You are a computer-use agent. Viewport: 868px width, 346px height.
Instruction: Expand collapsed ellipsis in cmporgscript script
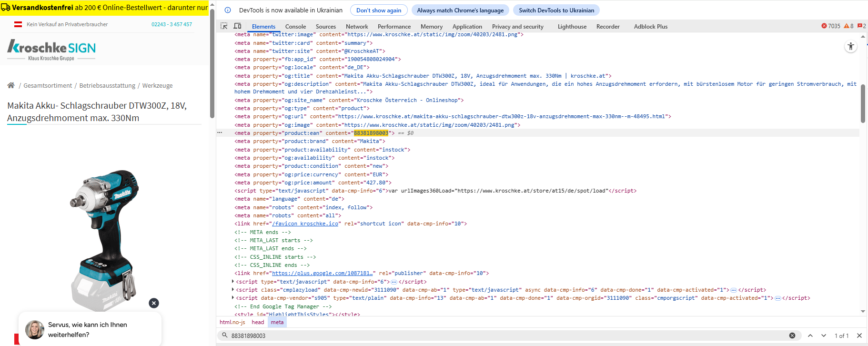777,298
